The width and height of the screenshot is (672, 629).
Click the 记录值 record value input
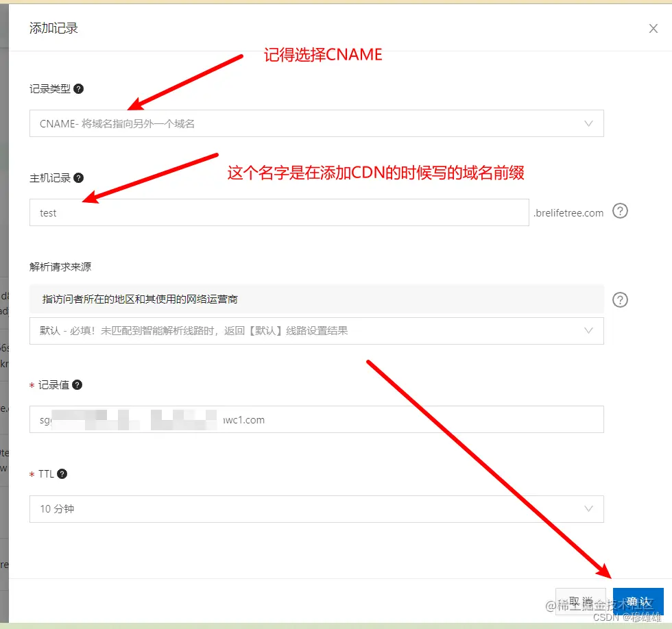(x=315, y=419)
